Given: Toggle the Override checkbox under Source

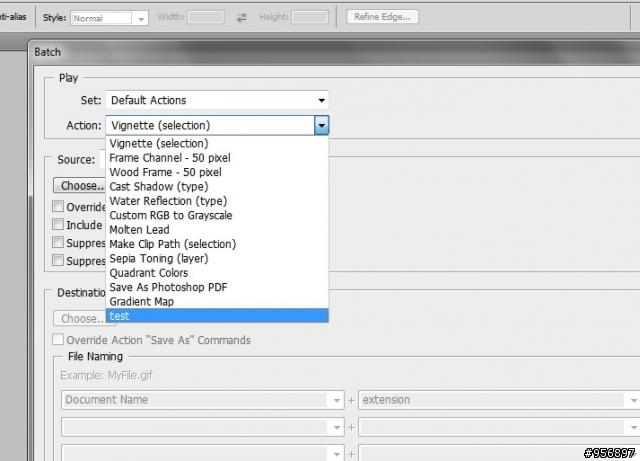Looking at the screenshot, I should point(58,206).
